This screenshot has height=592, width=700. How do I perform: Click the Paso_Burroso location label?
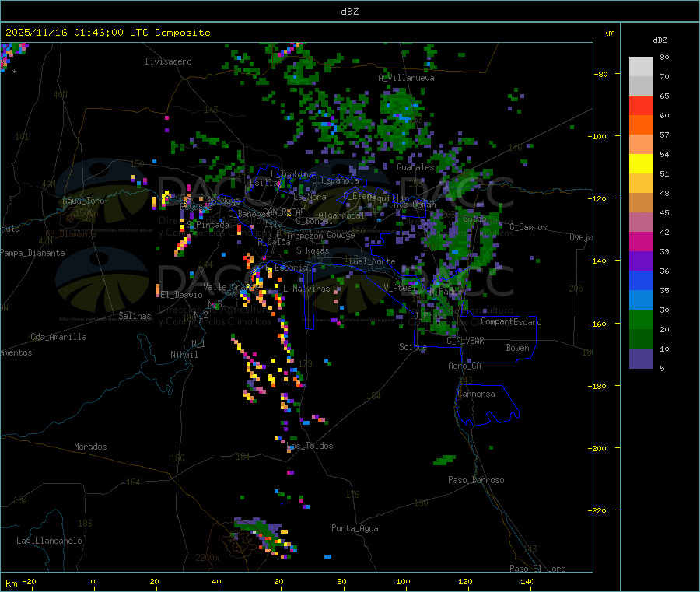[x=476, y=480]
